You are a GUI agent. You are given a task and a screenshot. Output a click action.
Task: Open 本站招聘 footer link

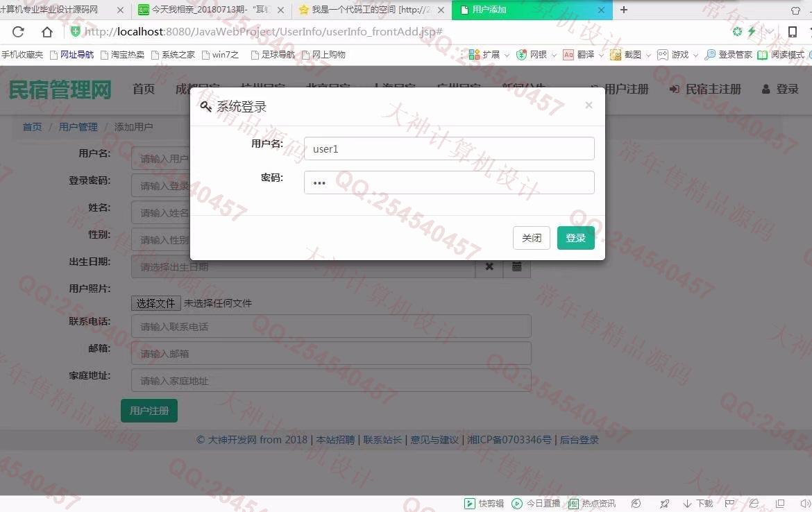(336, 440)
